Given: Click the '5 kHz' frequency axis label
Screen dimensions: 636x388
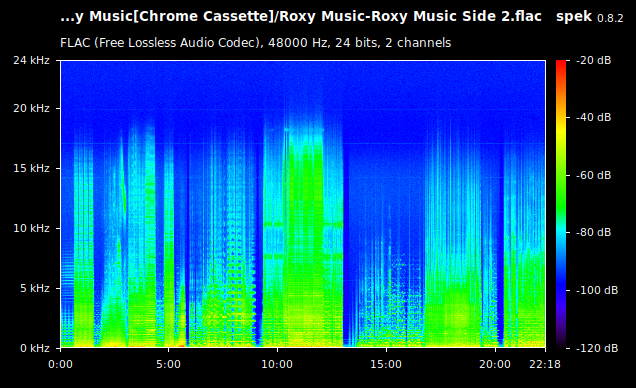Looking at the screenshot, I should tap(35, 288).
